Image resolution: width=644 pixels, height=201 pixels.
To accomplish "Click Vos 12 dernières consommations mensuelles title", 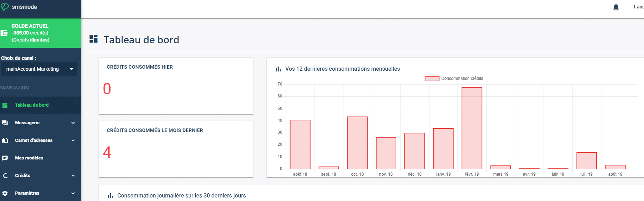I will click(x=343, y=69).
